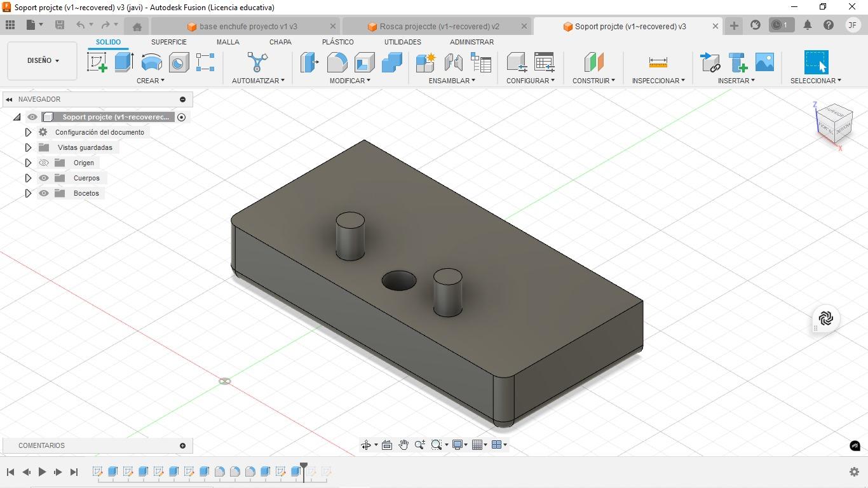The image size is (868, 488).
Task: Play the timeline
Action: [x=42, y=471]
